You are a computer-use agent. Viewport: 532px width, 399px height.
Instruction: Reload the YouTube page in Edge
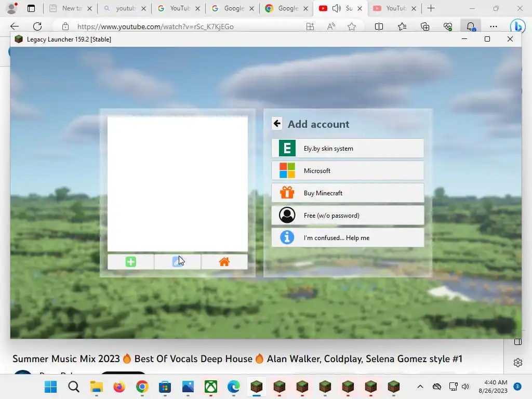tap(37, 26)
